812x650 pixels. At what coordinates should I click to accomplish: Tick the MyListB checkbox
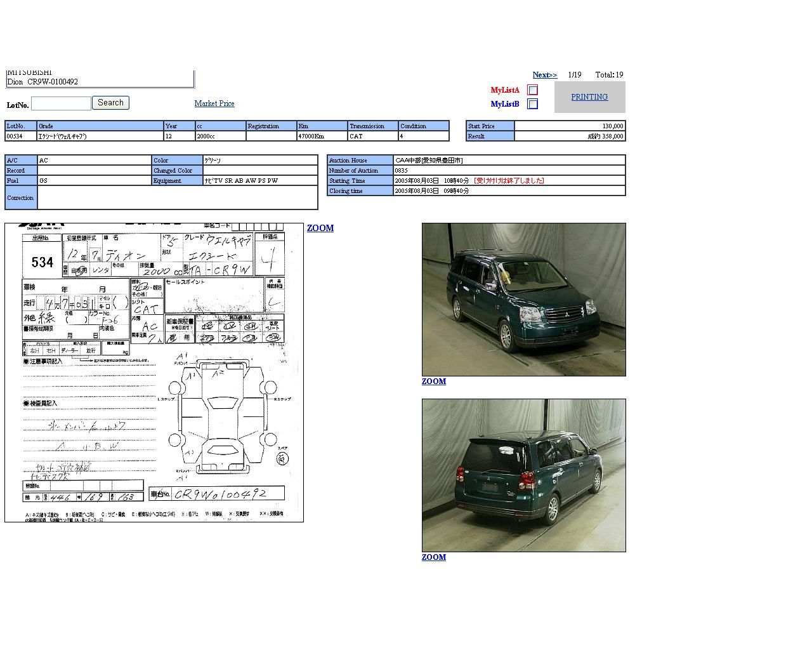[x=533, y=104]
